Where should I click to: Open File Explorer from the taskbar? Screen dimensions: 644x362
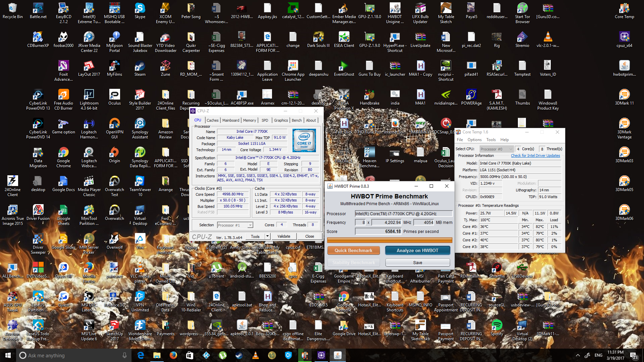[x=157, y=355]
